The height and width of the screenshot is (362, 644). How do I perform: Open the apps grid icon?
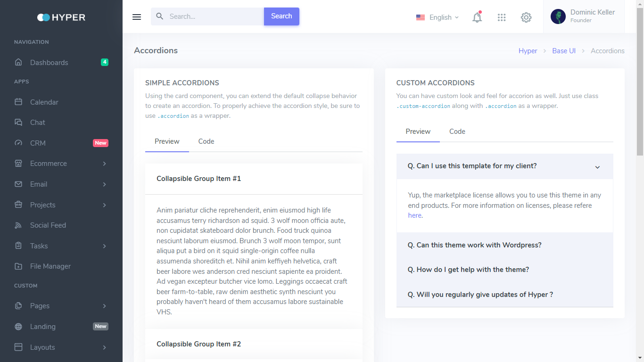[502, 17]
